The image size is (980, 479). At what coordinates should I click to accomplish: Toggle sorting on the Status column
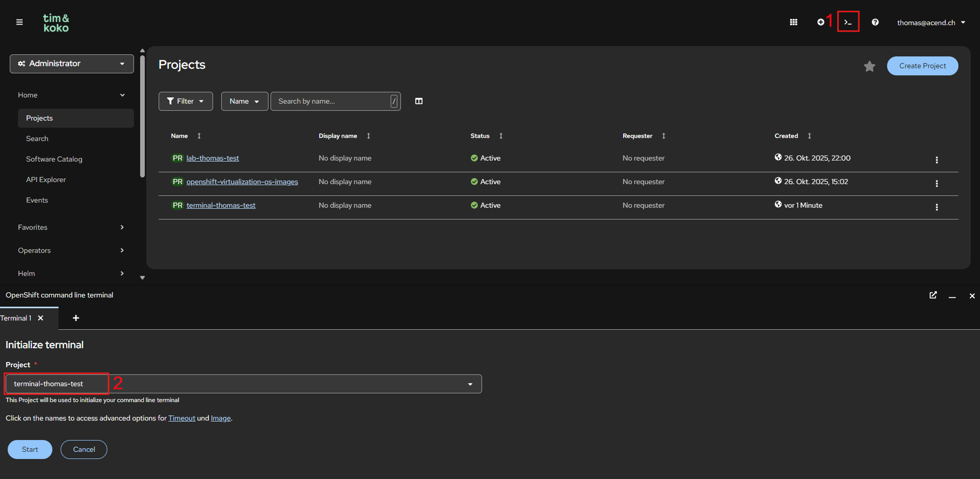click(x=502, y=136)
